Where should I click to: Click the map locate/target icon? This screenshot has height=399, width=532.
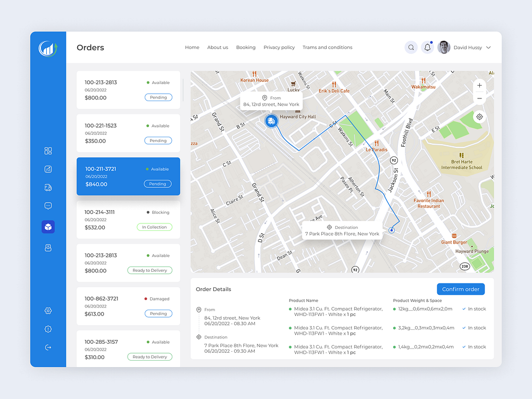coord(479,117)
